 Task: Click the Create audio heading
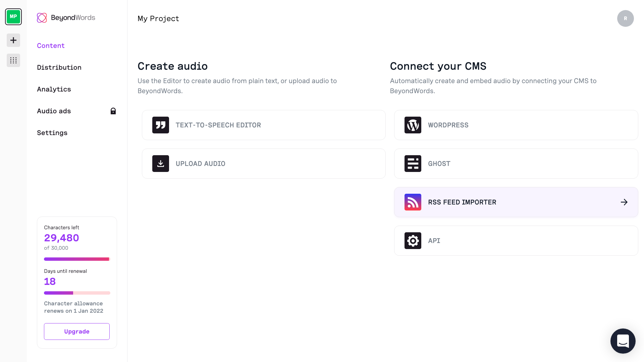(x=173, y=66)
